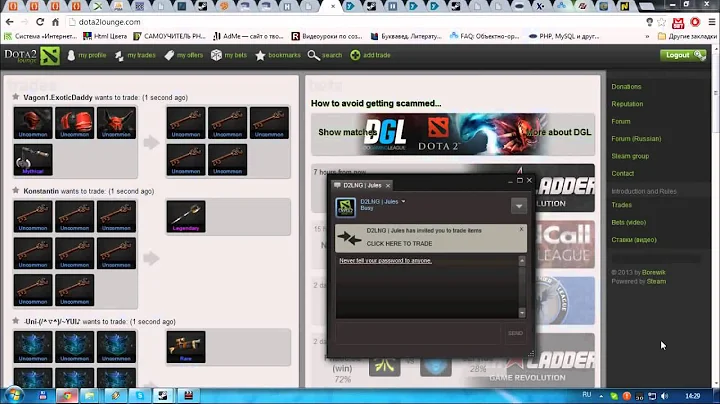Click Show matches on DGL banner
The height and width of the screenshot is (404, 720).
click(x=347, y=132)
